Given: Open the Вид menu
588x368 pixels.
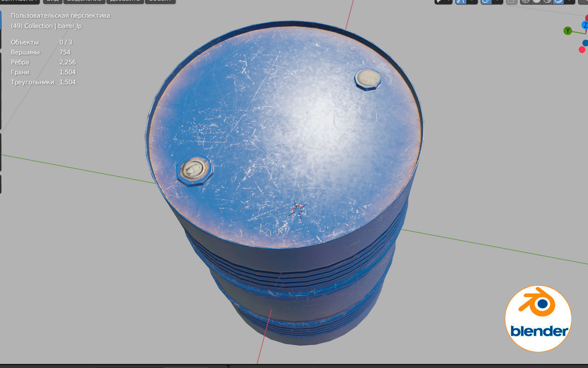Looking at the screenshot, I should [x=52, y=1].
